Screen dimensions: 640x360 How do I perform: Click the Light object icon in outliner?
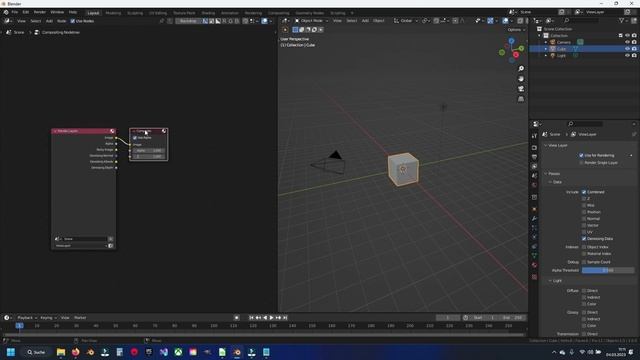point(553,56)
